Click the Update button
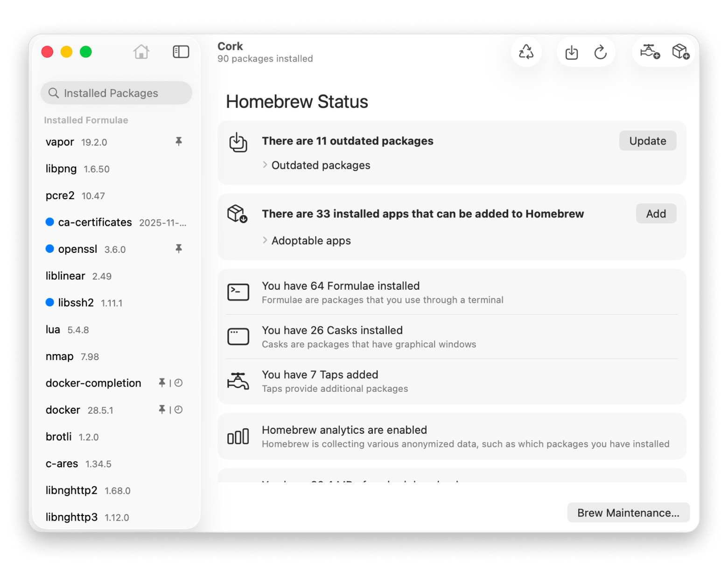Screen dimensions: 728x570 (647, 141)
